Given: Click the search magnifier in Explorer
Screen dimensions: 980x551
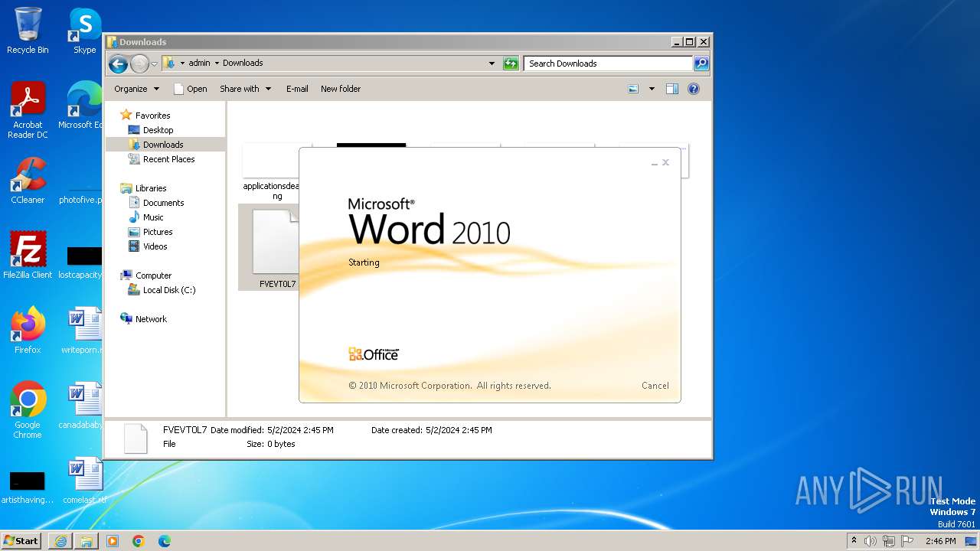Looking at the screenshot, I should tap(701, 64).
